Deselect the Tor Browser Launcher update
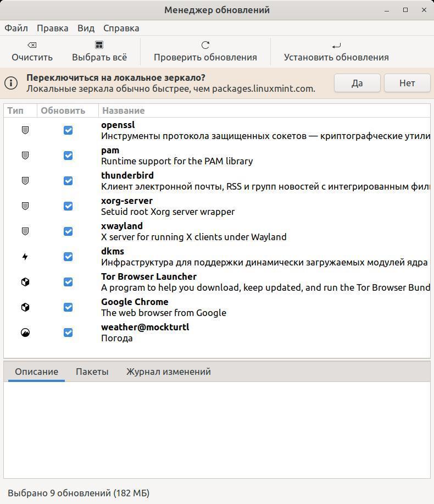 [x=68, y=282]
